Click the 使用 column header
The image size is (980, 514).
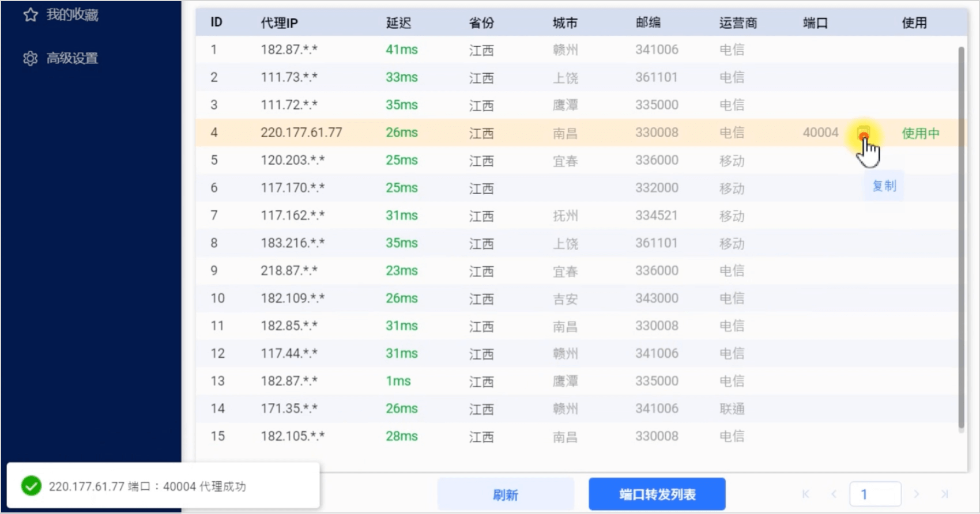(914, 22)
